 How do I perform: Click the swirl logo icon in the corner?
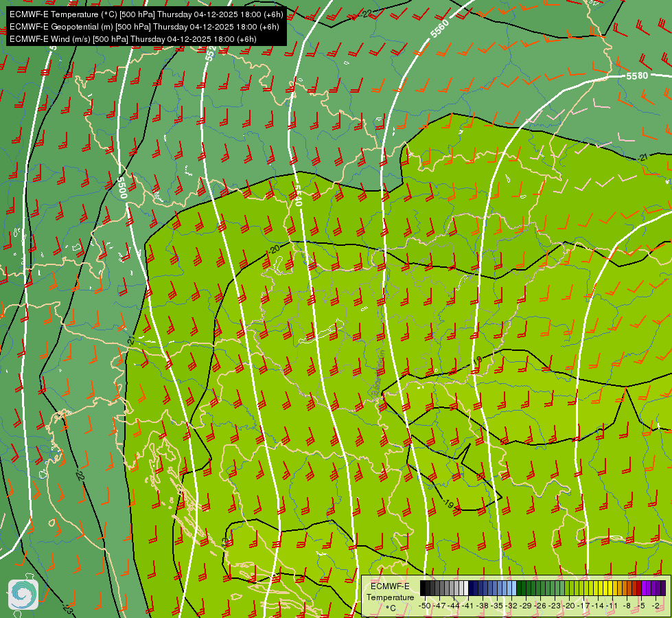click(23, 595)
